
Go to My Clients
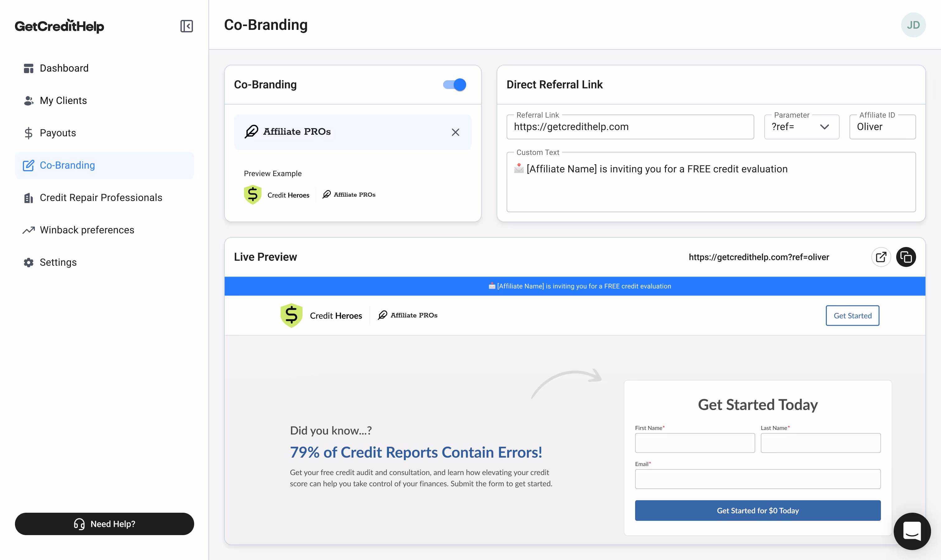(x=104, y=101)
